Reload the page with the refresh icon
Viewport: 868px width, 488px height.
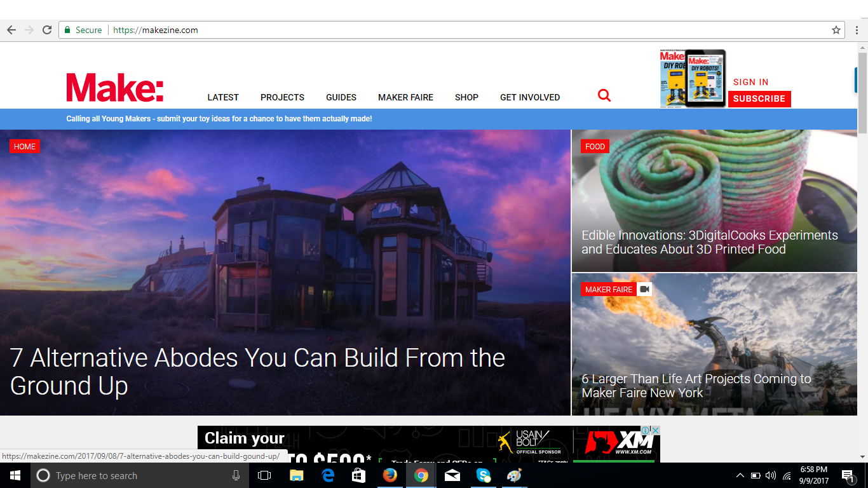(47, 30)
